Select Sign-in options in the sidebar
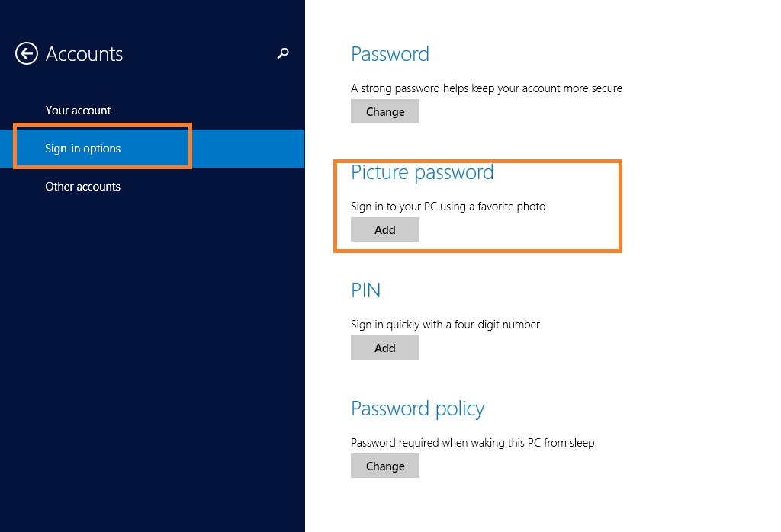 click(82, 149)
